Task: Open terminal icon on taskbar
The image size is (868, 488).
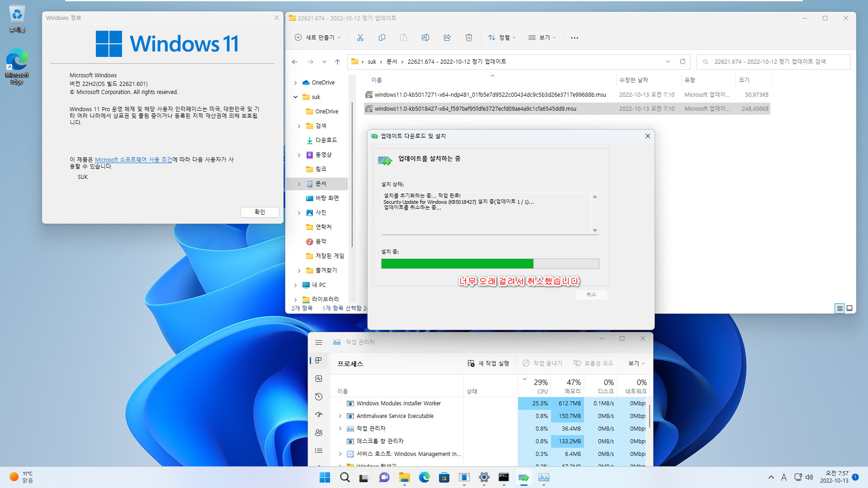Action: click(x=504, y=477)
